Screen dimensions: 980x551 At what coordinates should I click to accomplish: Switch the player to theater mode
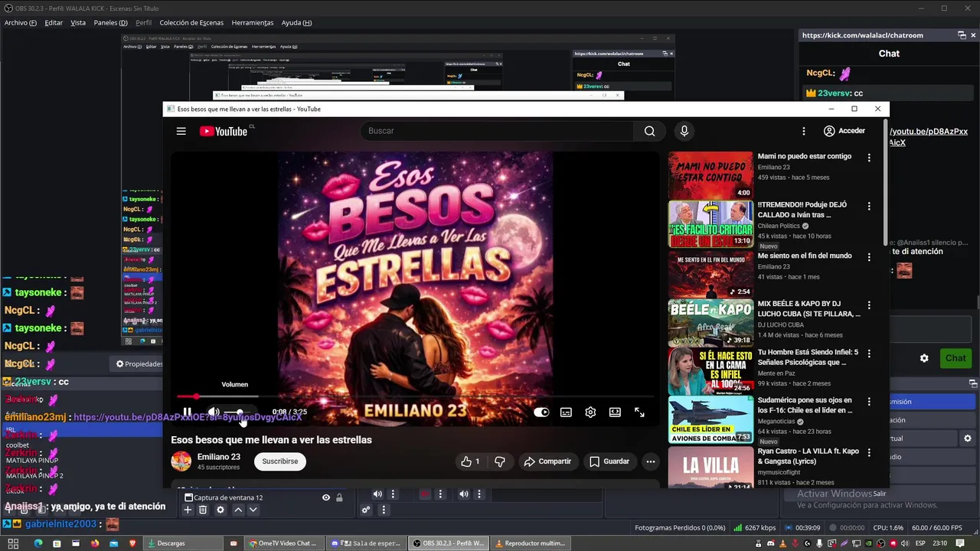click(615, 412)
